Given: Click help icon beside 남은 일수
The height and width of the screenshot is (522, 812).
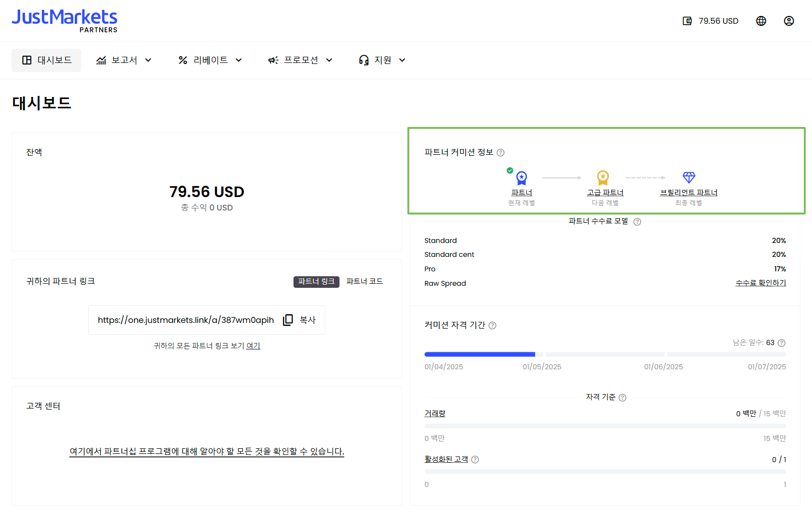Looking at the screenshot, I should pyautogui.click(x=782, y=343).
